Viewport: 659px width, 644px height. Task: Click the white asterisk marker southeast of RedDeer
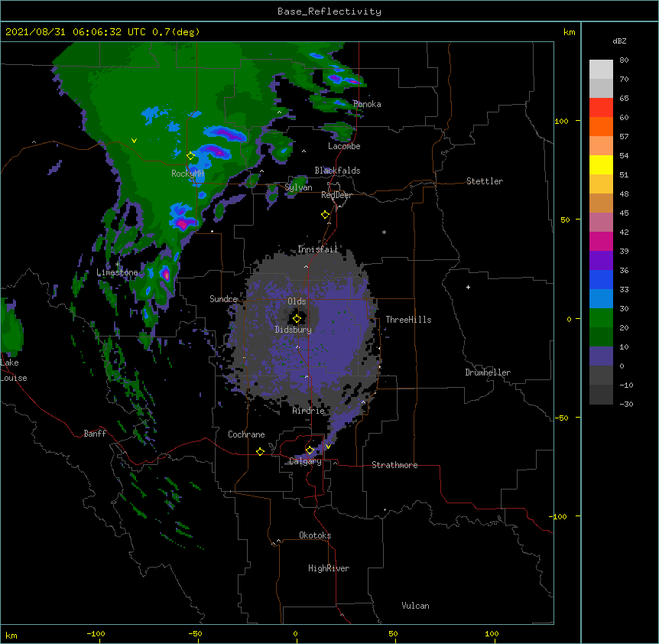tap(384, 232)
